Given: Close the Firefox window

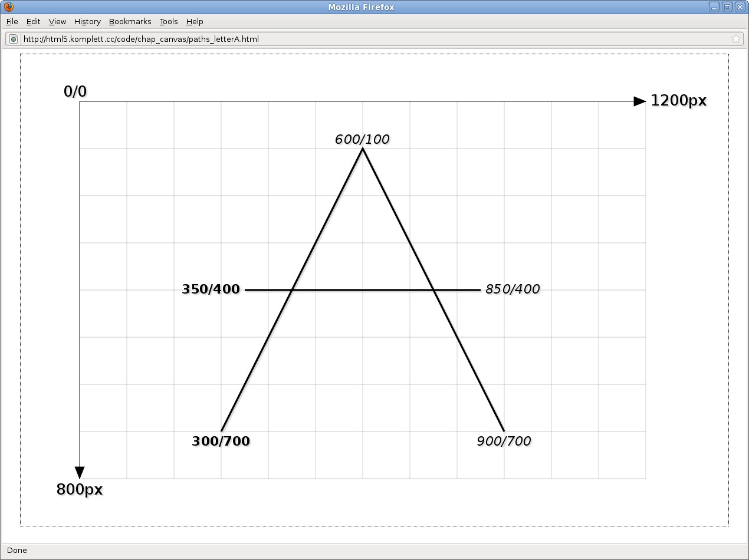Looking at the screenshot, I should coord(740,7).
